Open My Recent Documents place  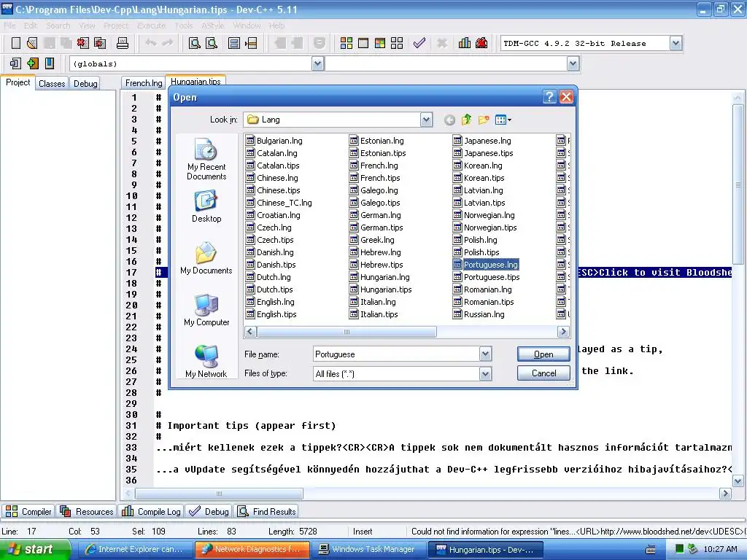206,159
